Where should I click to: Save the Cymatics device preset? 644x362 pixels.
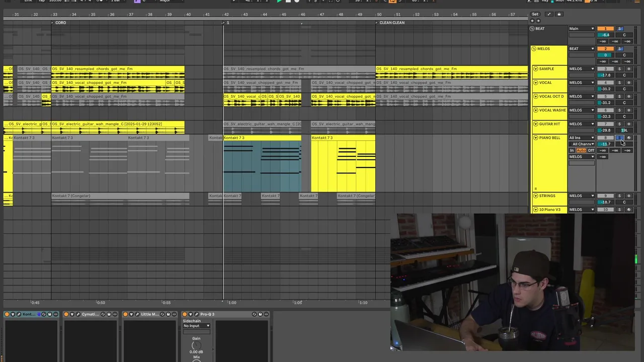pyautogui.click(x=109, y=314)
